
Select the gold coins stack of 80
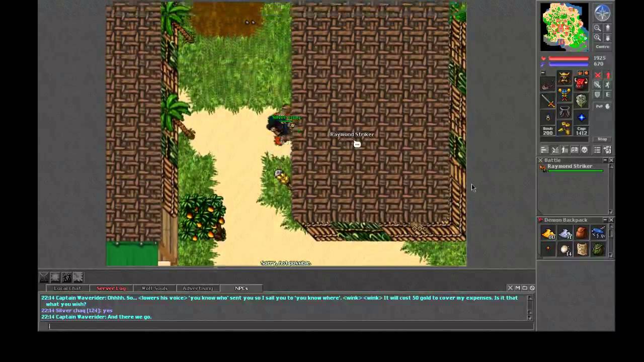548,233
